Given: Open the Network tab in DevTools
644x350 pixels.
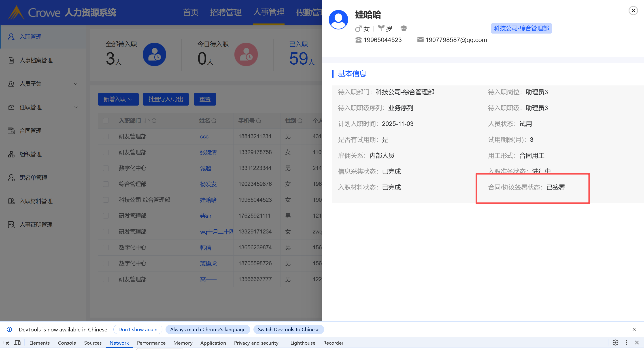Looking at the screenshot, I should [119, 343].
